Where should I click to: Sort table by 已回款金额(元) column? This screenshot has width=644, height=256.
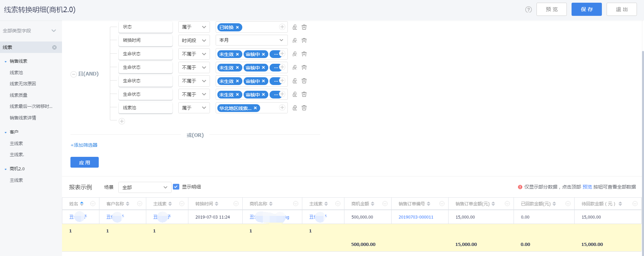point(554,204)
